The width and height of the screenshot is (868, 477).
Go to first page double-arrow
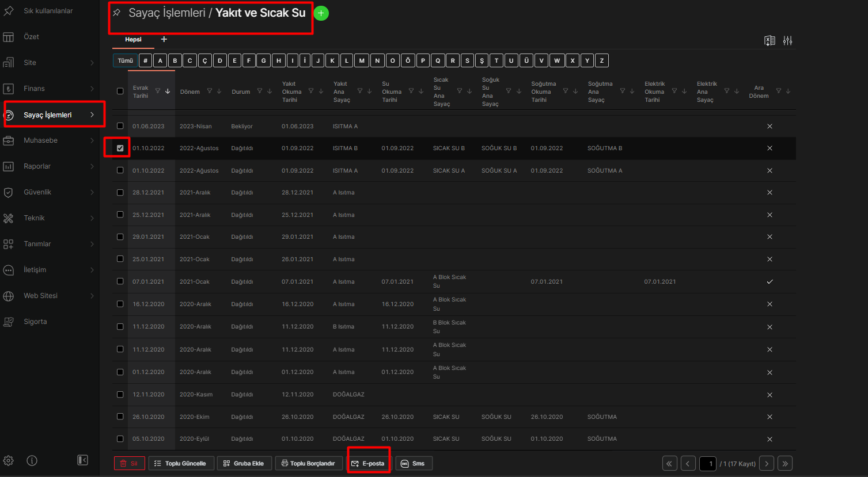coord(669,464)
